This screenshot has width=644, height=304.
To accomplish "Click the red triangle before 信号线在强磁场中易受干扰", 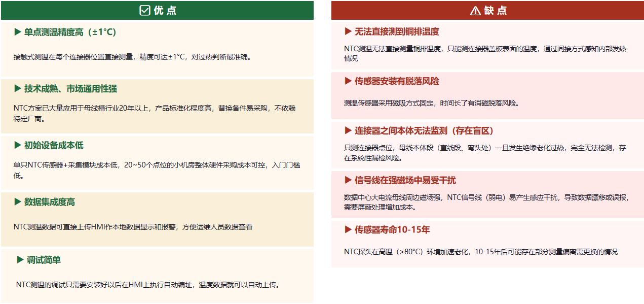I will pyautogui.click(x=348, y=180).
